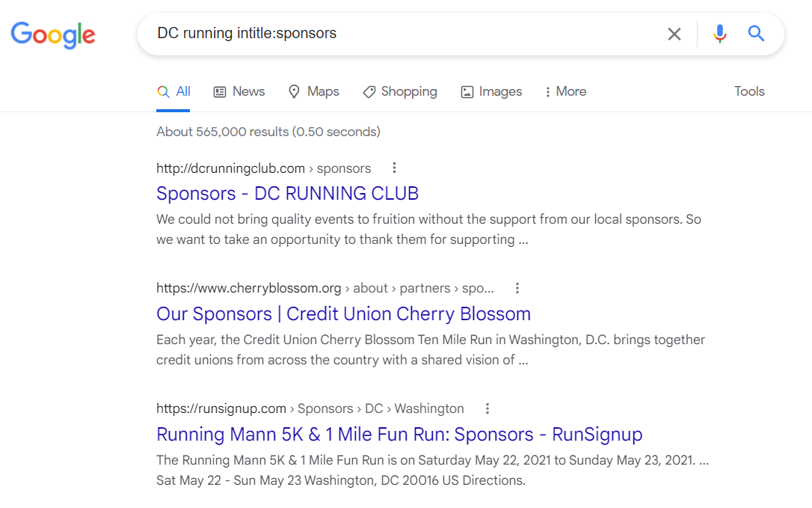Image resolution: width=812 pixels, height=508 pixels.
Task: Place cursor in the search input field
Action: [411, 34]
